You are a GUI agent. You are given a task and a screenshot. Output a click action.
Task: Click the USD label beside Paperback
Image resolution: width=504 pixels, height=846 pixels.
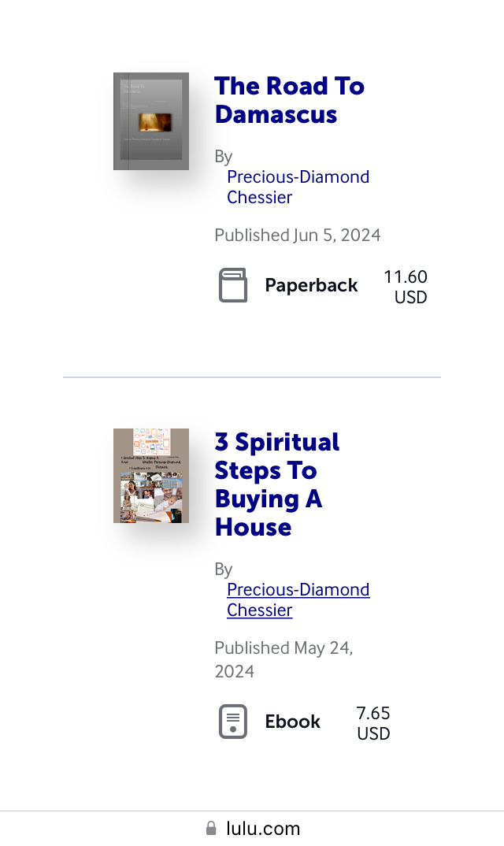pyautogui.click(x=410, y=298)
